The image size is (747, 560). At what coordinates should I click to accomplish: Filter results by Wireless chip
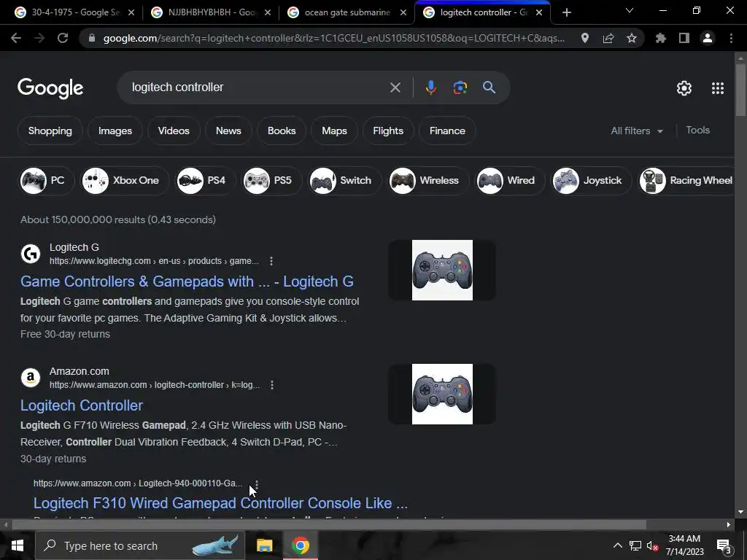(x=427, y=181)
